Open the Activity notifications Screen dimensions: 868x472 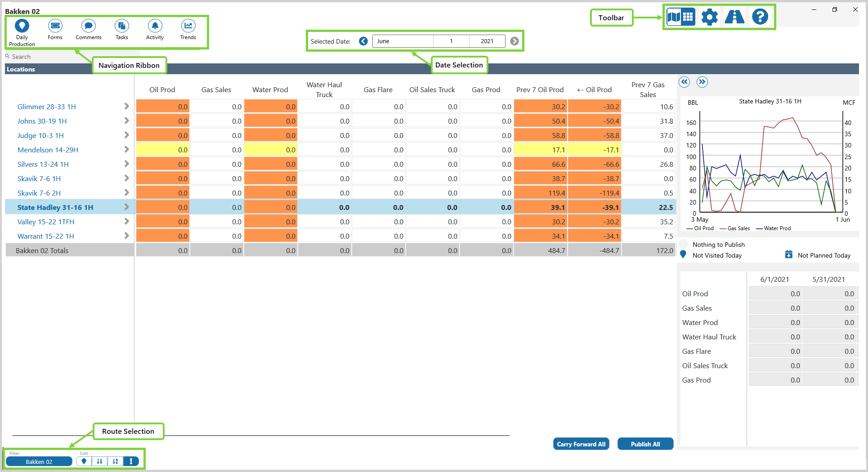tap(155, 30)
